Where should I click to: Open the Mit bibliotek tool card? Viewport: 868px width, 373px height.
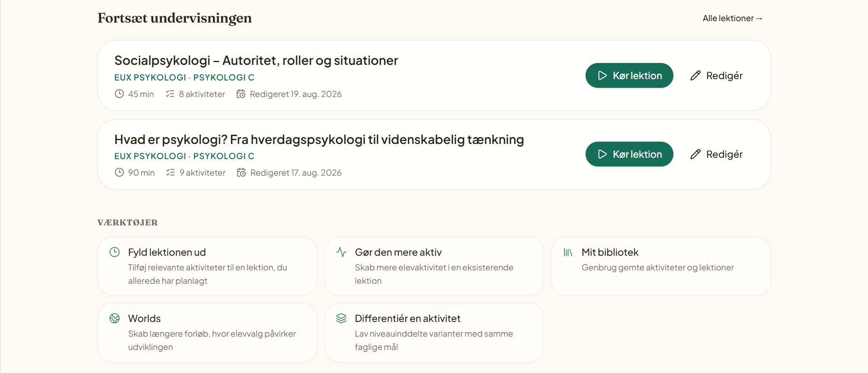click(x=661, y=266)
